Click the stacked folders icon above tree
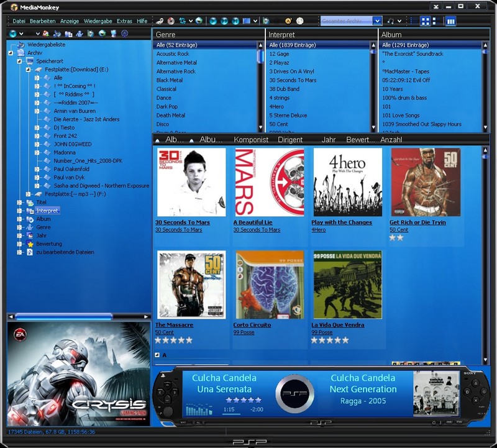 point(68,34)
